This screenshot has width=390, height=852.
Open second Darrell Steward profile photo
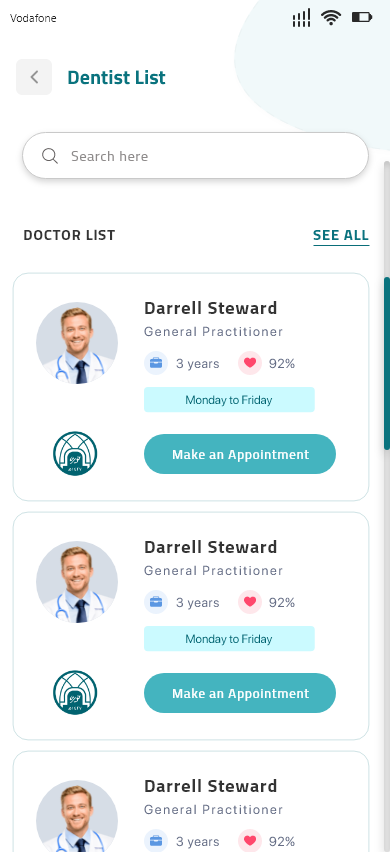tap(77, 582)
